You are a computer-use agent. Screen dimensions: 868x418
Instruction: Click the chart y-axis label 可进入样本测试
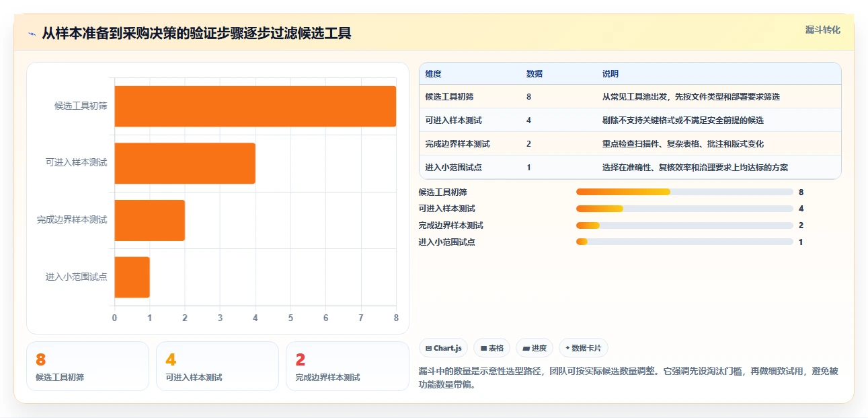click(x=77, y=163)
